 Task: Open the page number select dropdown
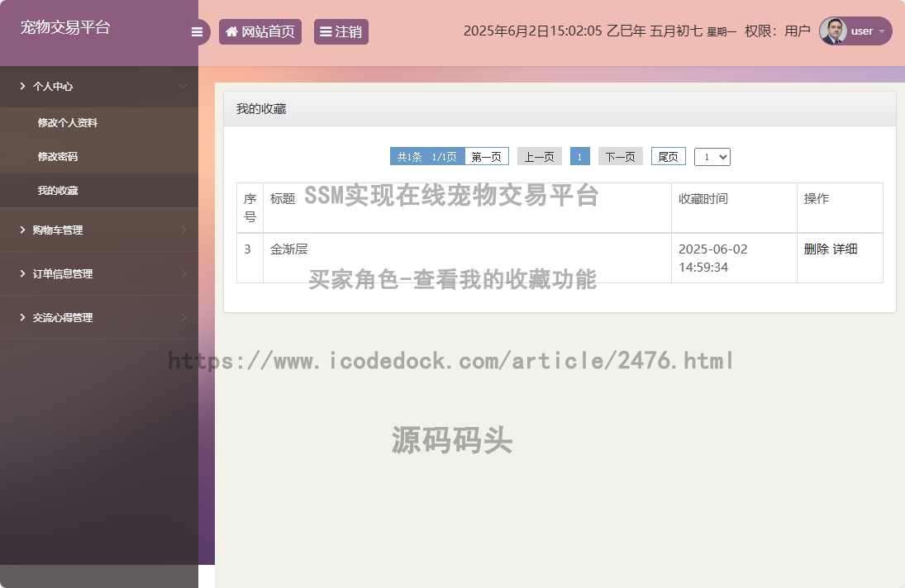pyautogui.click(x=712, y=157)
